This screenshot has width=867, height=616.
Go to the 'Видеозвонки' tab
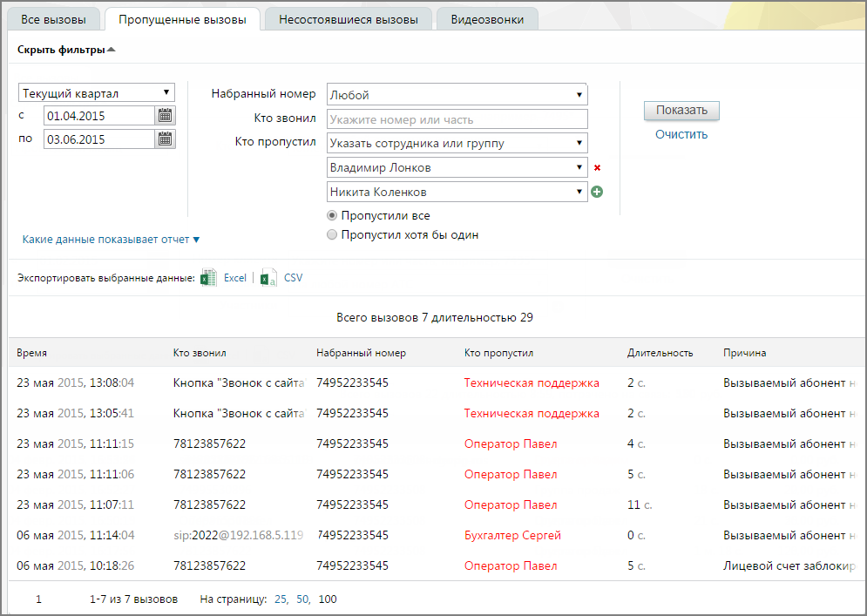[487, 20]
